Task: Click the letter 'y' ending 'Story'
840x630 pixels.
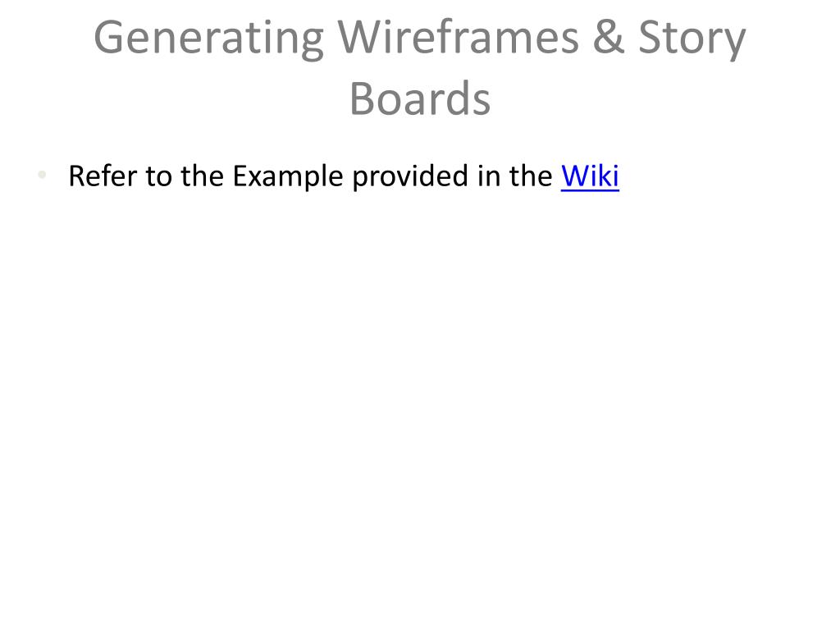Action: (x=733, y=44)
